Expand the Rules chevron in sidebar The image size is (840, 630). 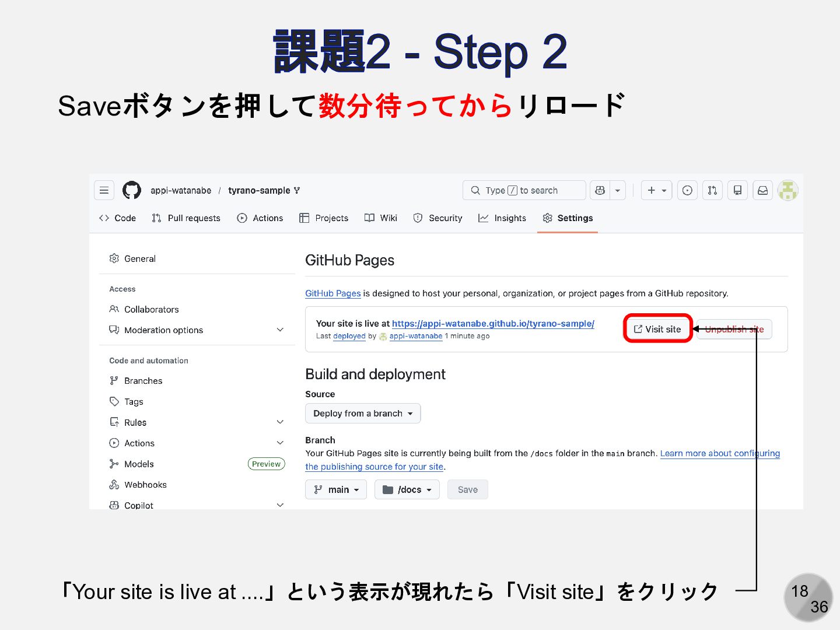[280, 422]
